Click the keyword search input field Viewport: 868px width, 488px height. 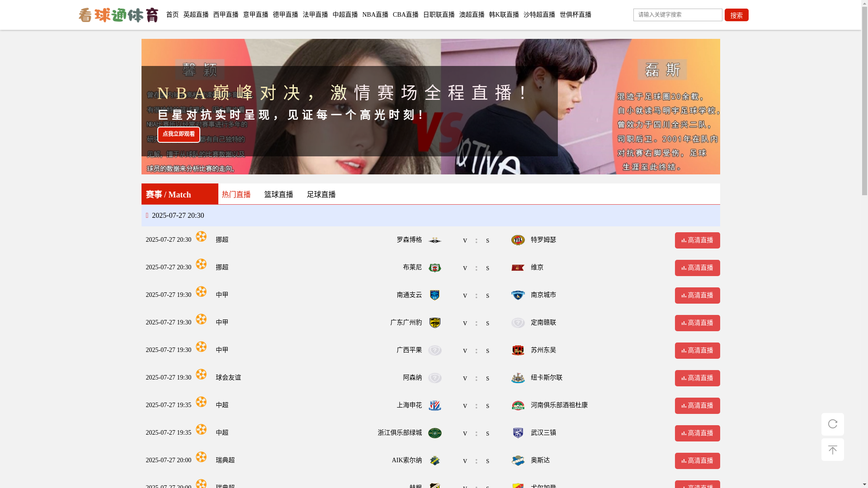tap(678, 15)
